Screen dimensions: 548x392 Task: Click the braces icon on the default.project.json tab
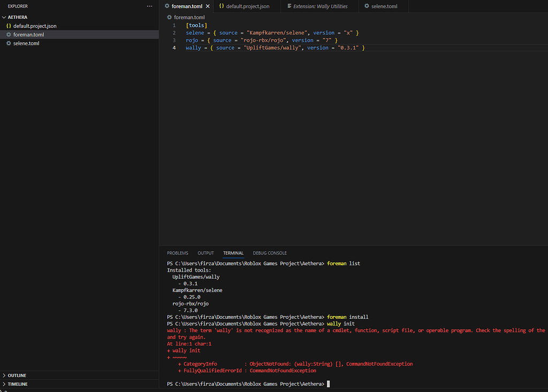point(222,6)
